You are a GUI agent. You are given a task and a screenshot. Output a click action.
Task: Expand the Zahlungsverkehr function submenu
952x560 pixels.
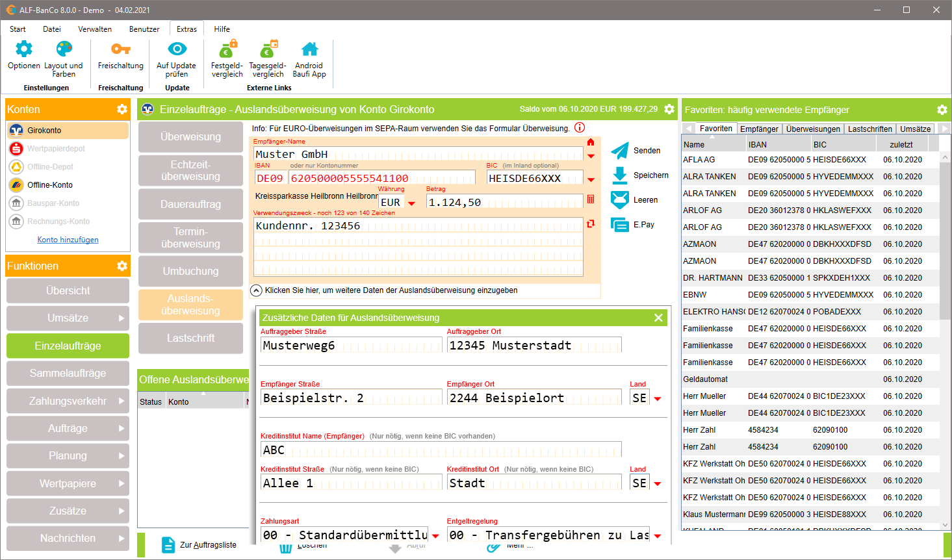tap(122, 401)
